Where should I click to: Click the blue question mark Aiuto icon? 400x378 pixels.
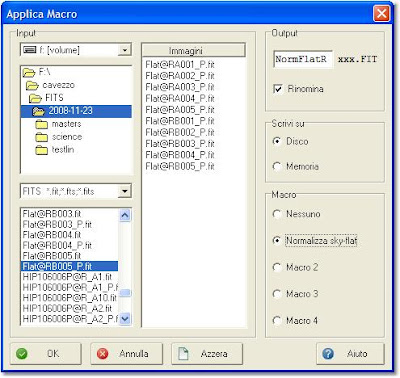(x=328, y=354)
